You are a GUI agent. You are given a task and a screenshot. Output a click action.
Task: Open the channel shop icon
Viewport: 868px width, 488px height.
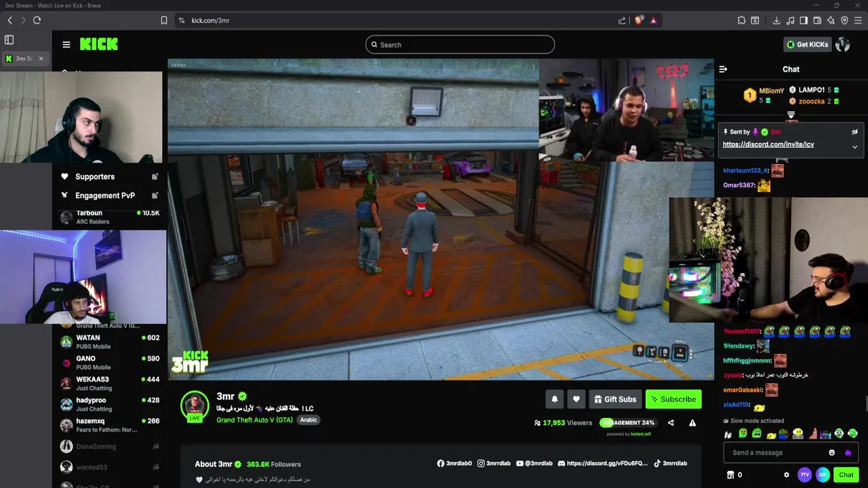pos(730,475)
